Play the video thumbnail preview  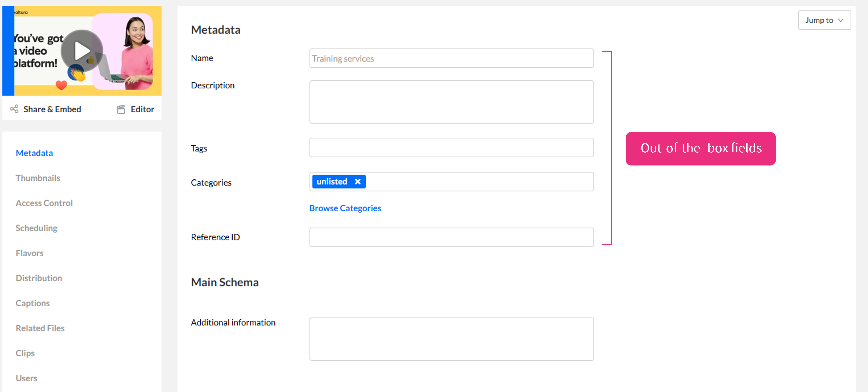coord(82,51)
